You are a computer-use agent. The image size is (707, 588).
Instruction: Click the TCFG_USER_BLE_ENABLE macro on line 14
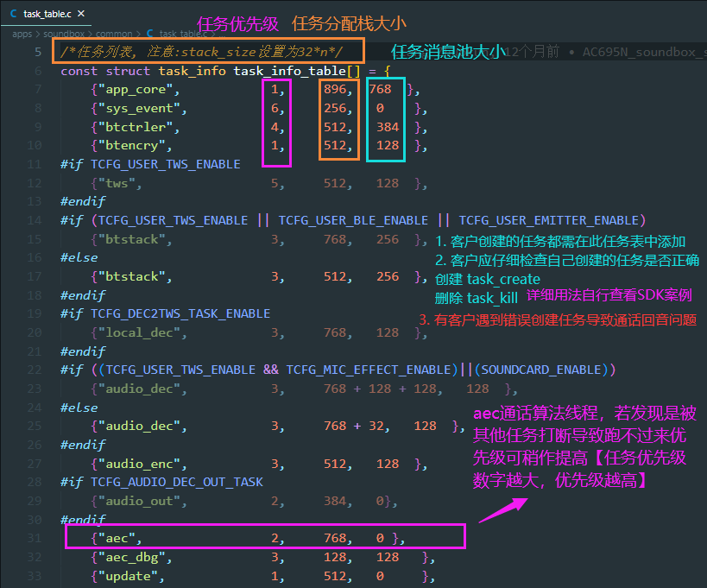coord(353,220)
